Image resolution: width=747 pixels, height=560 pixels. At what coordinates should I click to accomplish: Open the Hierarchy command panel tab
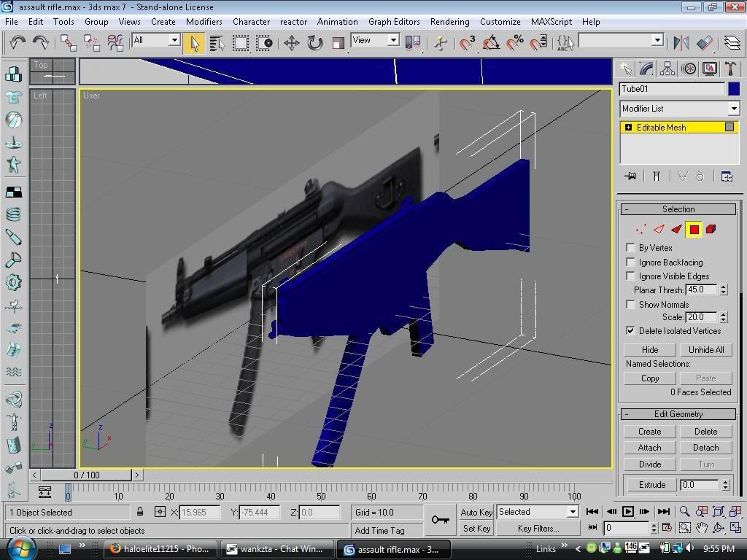(x=667, y=69)
